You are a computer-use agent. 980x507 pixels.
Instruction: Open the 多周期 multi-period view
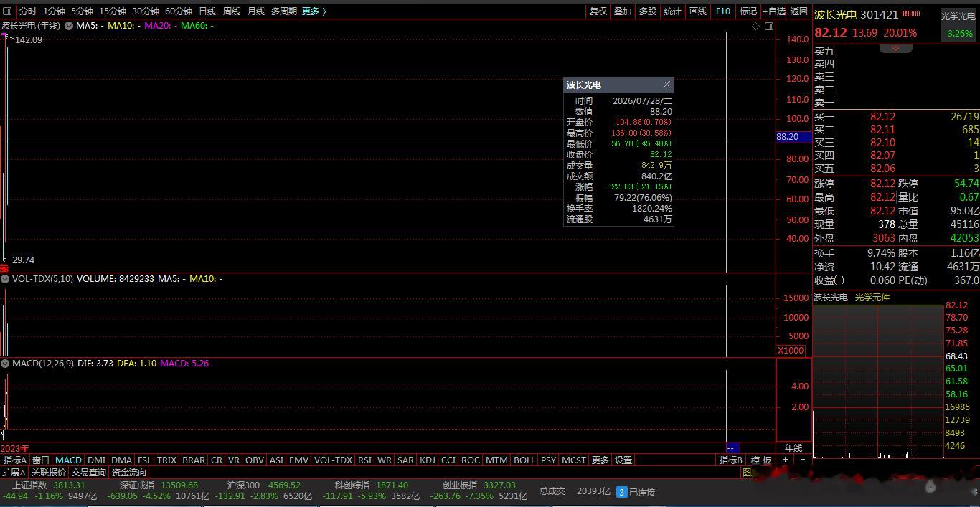[283, 11]
